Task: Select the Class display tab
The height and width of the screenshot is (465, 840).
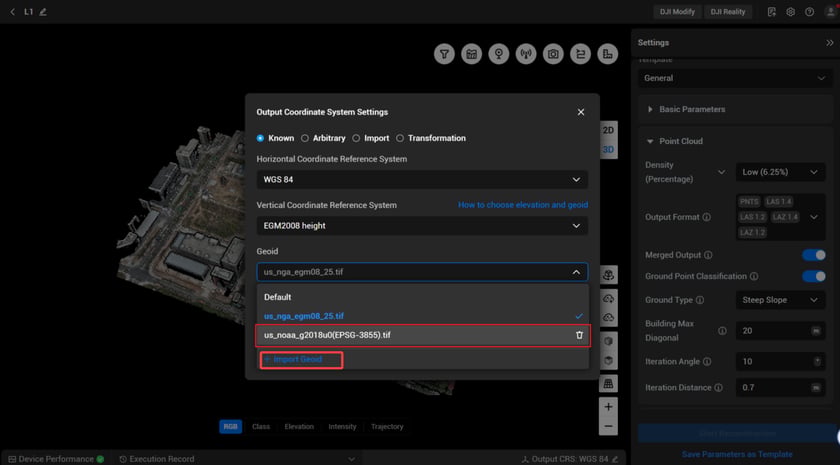Action: [261, 426]
